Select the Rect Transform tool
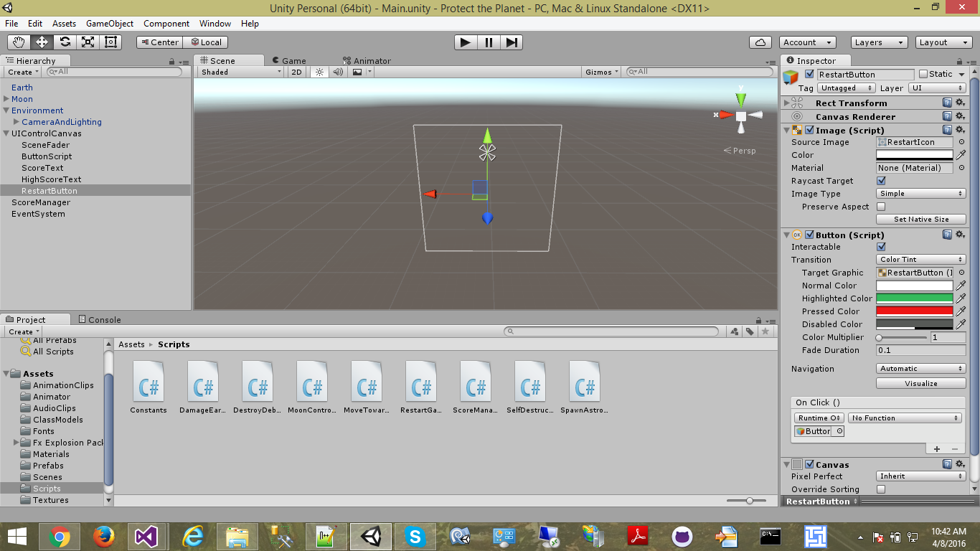The image size is (980, 551). pos(111,42)
